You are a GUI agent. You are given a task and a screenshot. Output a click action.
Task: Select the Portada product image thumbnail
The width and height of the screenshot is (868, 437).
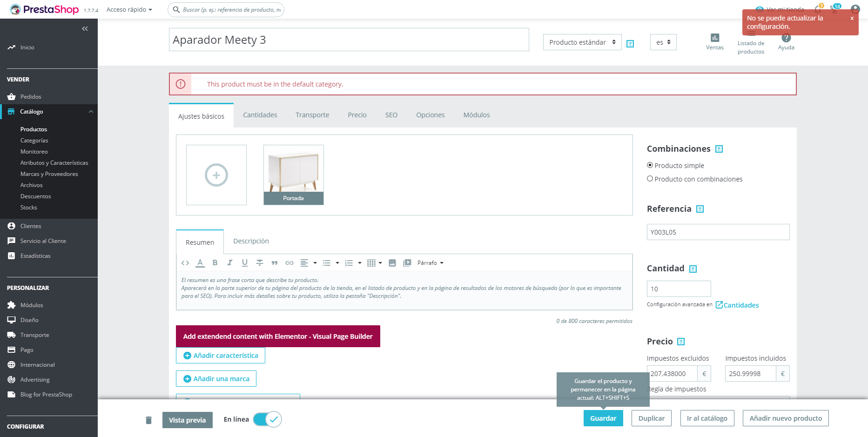(293, 175)
